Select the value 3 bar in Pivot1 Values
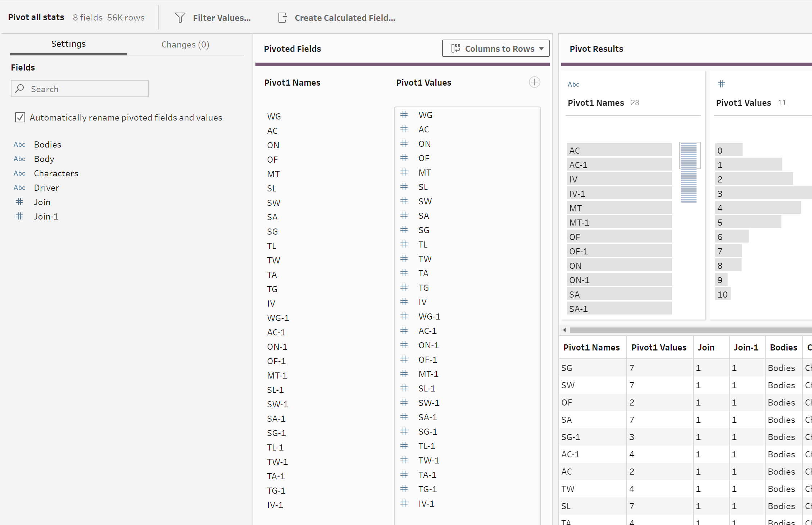This screenshot has height=525, width=812. click(x=763, y=194)
